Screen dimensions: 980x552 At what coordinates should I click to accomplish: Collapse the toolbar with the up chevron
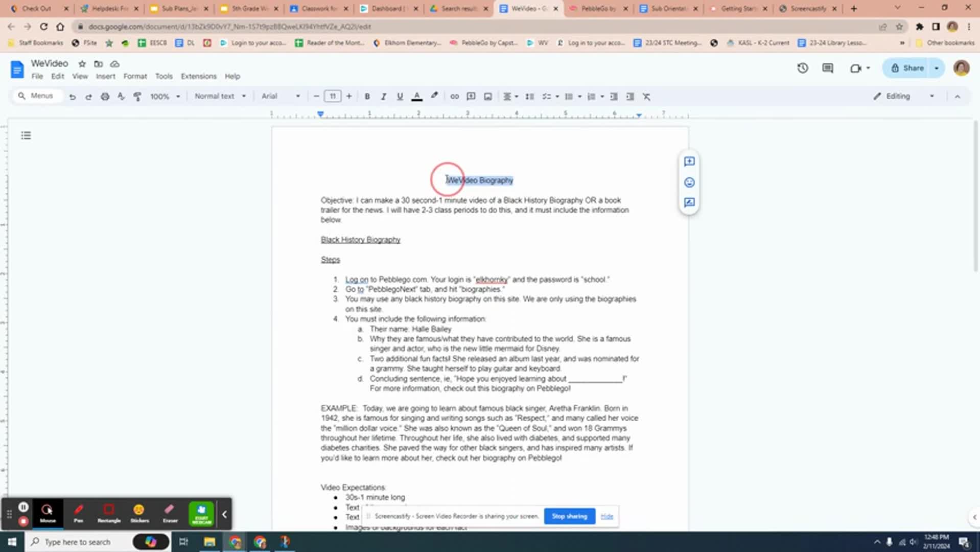(x=958, y=97)
